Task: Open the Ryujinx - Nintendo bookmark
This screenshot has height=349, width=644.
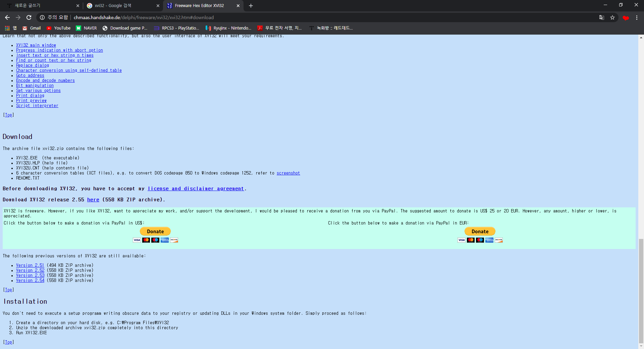Action: 228,28
